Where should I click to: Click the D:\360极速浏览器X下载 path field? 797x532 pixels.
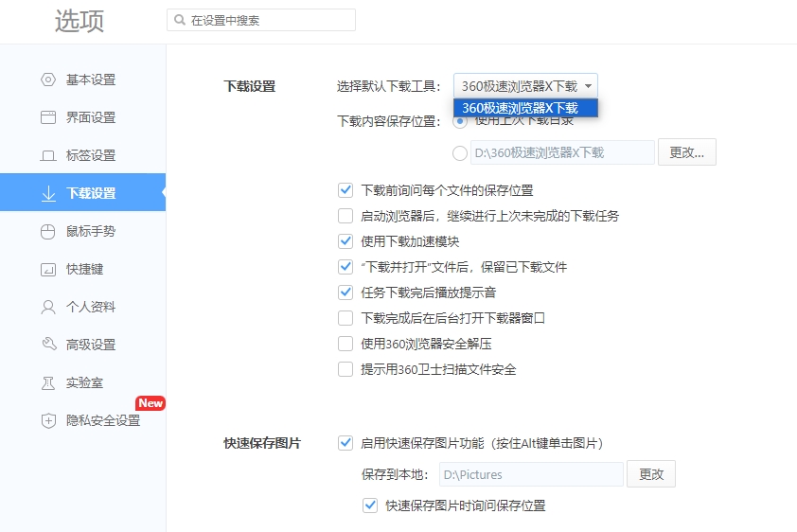point(562,152)
